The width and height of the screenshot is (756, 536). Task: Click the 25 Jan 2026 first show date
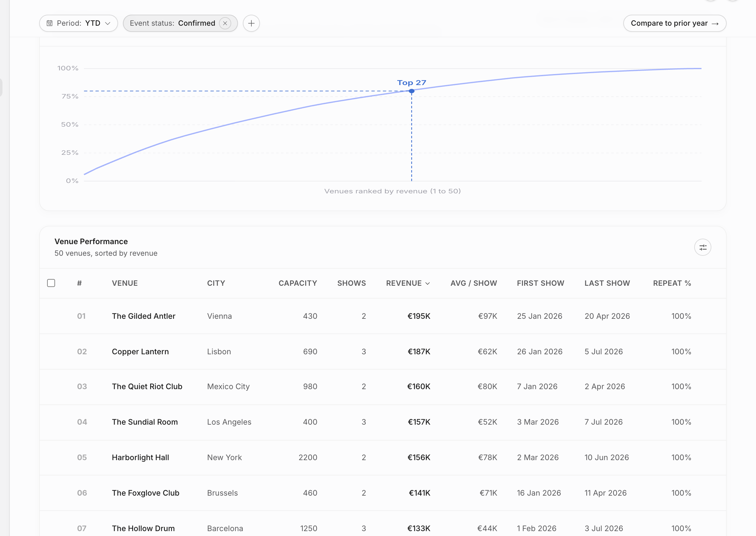click(539, 316)
